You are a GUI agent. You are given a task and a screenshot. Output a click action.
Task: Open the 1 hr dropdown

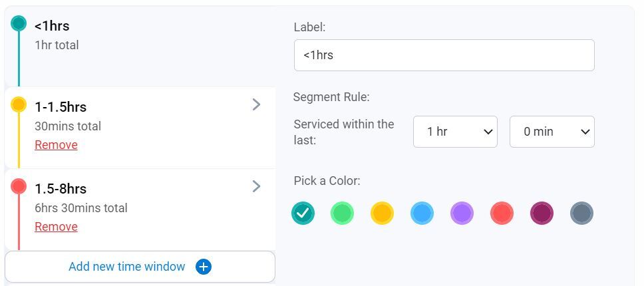coord(455,132)
